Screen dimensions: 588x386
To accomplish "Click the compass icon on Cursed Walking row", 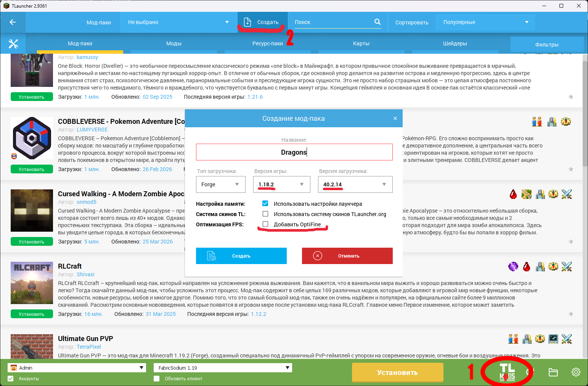I will coord(553,194).
